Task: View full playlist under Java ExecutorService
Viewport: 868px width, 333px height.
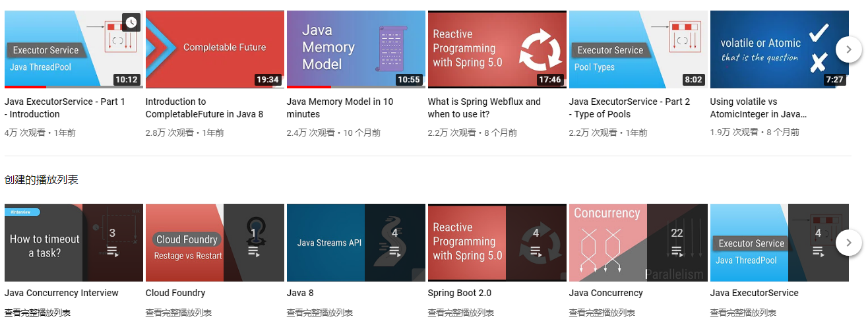Action: coord(743,313)
